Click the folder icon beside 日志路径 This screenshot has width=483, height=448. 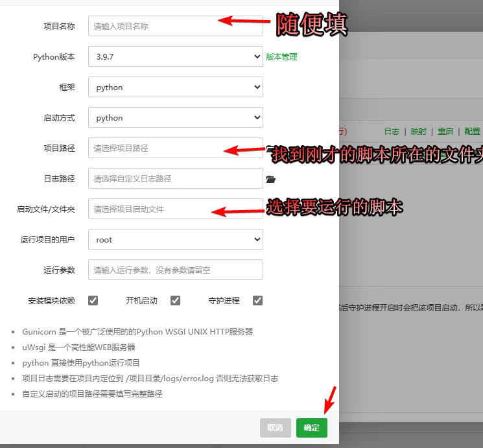(x=271, y=179)
